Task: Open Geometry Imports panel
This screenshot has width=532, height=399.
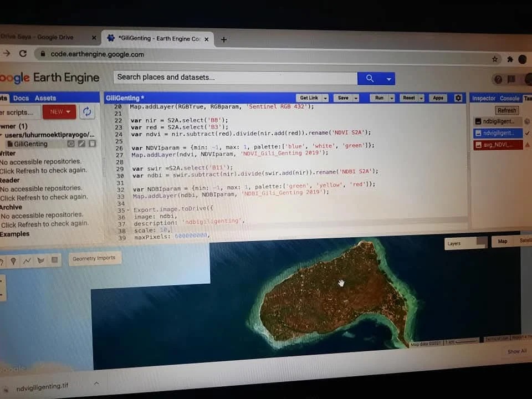Action: coord(94,258)
